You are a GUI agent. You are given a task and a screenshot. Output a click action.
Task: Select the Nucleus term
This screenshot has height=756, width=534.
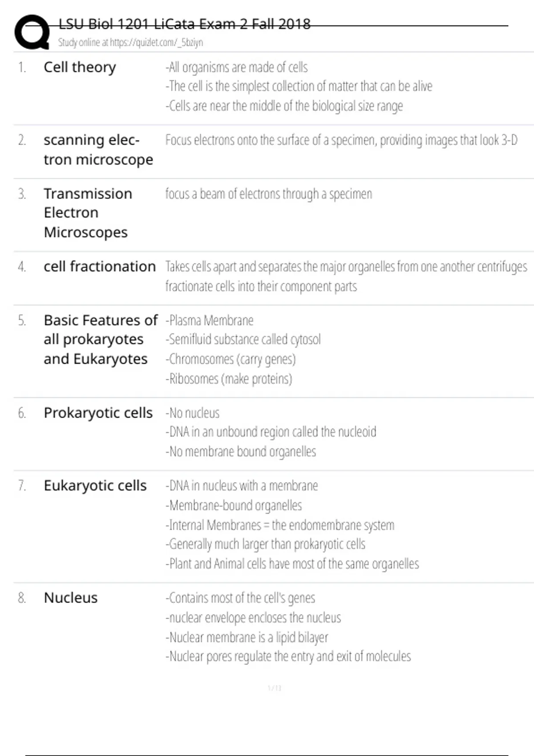[x=70, y=598]
